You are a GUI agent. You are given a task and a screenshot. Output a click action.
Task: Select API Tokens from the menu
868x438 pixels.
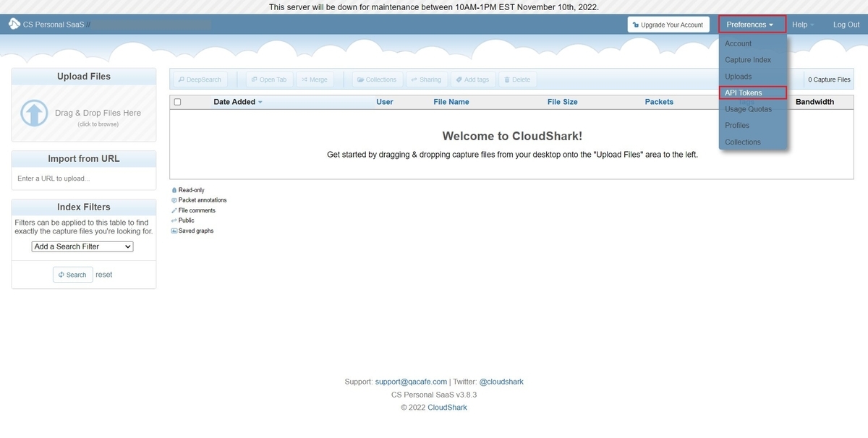click(x=742, y=92)
